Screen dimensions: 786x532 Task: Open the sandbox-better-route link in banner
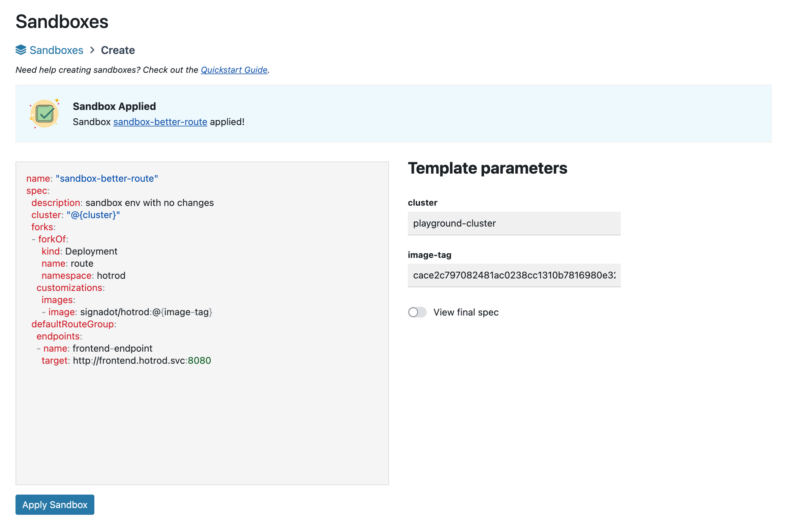pyautogui.click(x=160, y=122)
